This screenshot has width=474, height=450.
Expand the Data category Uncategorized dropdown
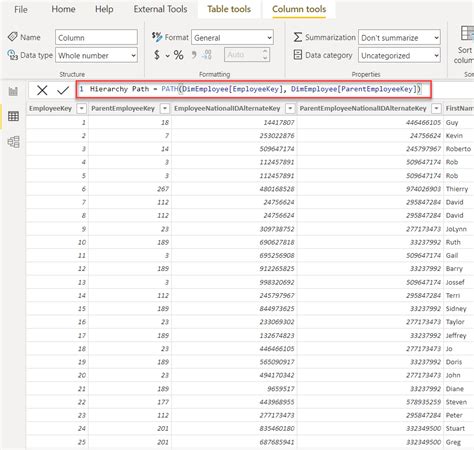click(x=399, y=55)
